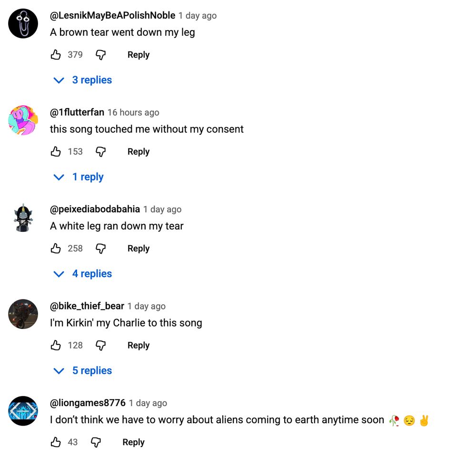Like the @bike_thief_bear comment with 128 likes
The width and height of the screenshot is (476, 459).
click(x=56, y=345)
